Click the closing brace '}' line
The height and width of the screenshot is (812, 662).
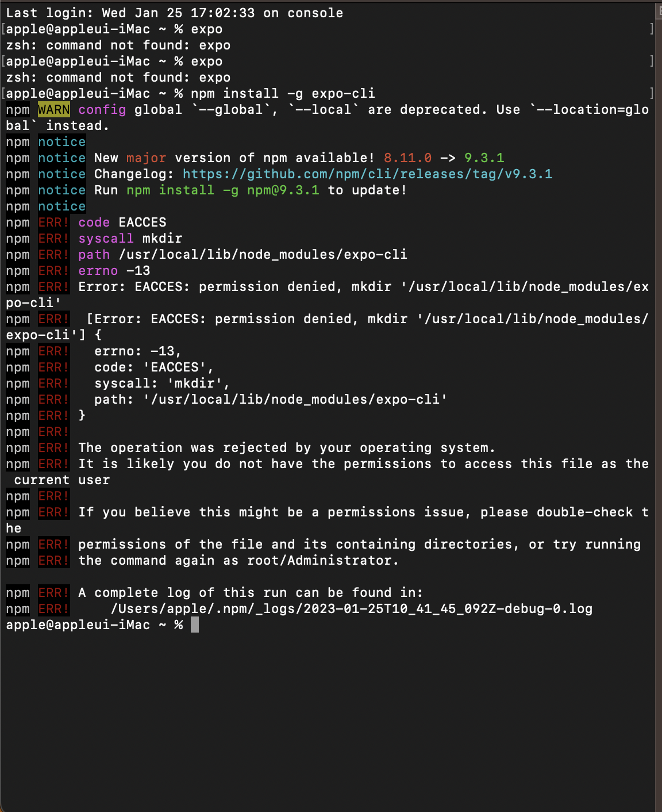click(x=82, y=415)
